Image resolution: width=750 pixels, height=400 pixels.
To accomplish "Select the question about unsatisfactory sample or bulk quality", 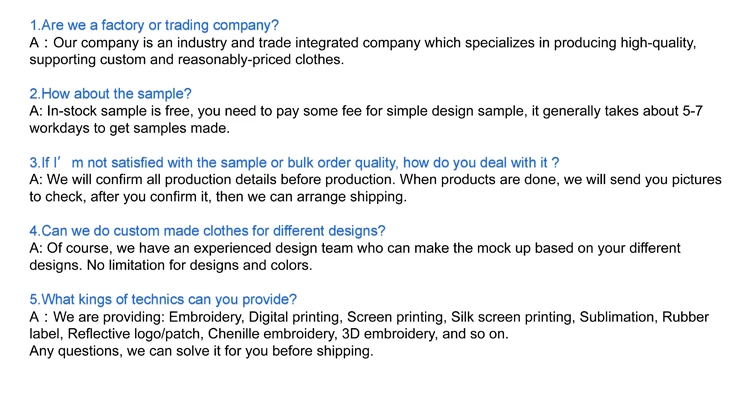I will coord(294,162).
